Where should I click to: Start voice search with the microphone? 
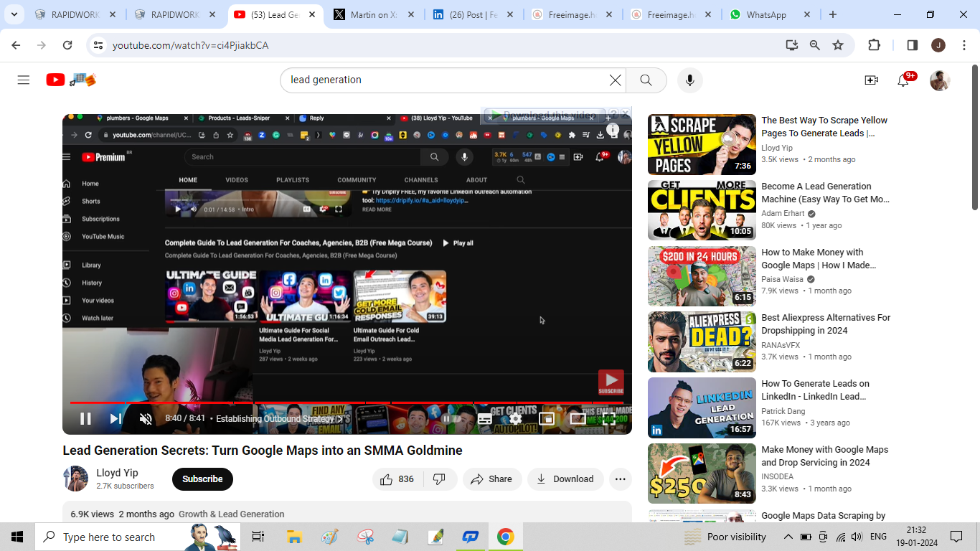[689, 80]
